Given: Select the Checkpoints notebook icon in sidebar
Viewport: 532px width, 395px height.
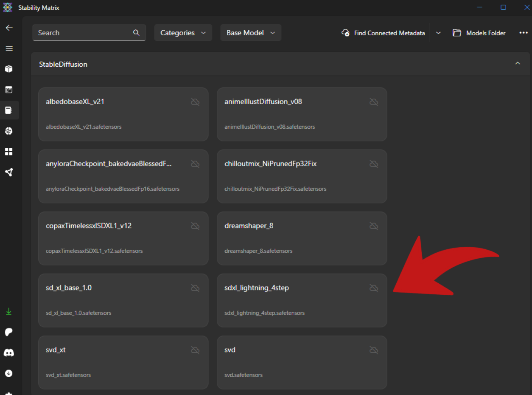Looking at the screenshot, I should pos(9,110).
